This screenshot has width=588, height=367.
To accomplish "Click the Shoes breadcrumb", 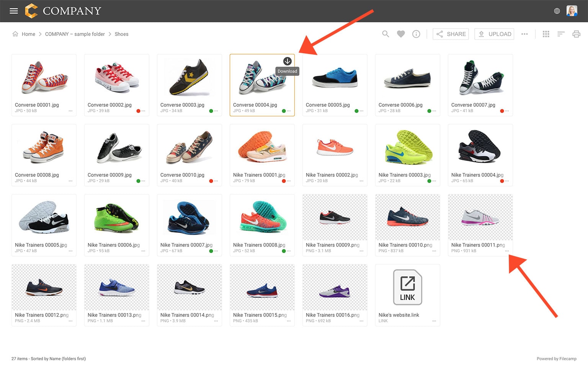I will click(121, 34).
